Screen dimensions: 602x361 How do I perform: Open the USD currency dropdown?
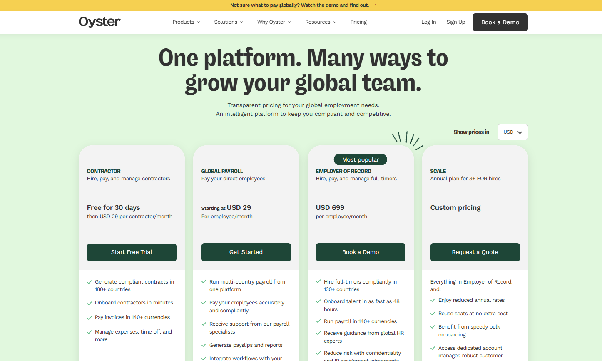pyautogui.click(x=513, y=132)
